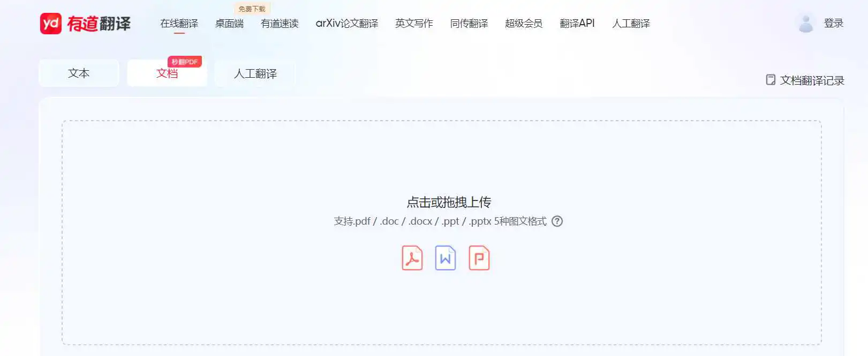Open arXiv论文翻译 menu item
This screenshot has width=868, height=356.
pyautogui.click(x=347, y=24)
